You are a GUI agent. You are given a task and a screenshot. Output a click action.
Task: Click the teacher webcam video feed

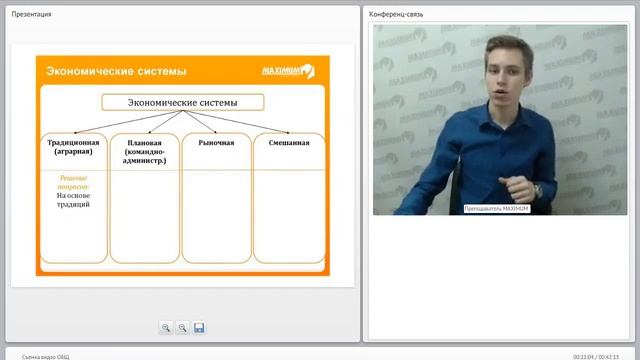[500, 120]
